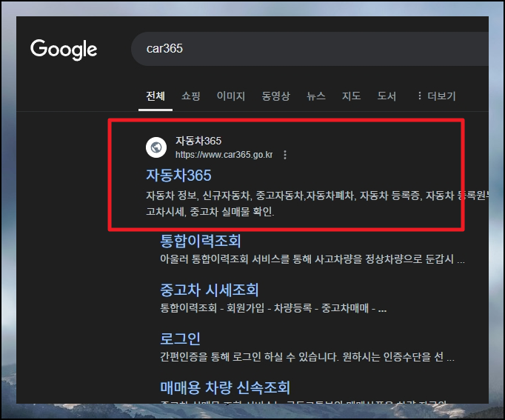Open the 자동차365 result title link
Screen dimensions: 505x420
tap(178, 176)
